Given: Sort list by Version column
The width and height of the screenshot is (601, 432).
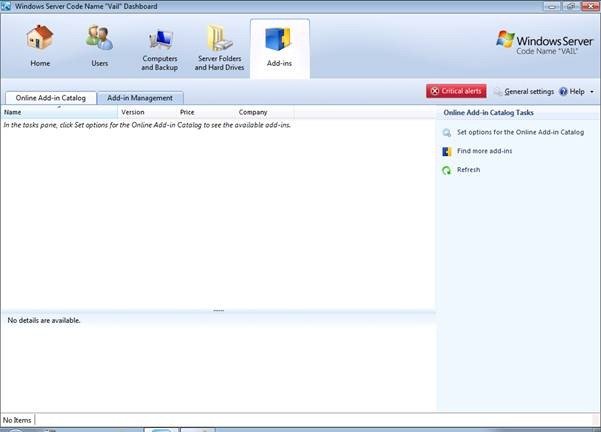Looking at the screenshot, I should click(x=147, y=112).
